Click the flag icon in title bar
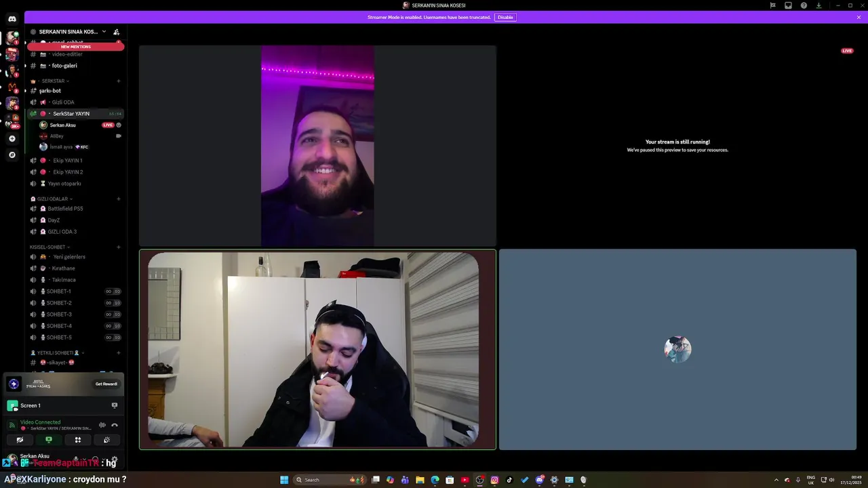 772,5
